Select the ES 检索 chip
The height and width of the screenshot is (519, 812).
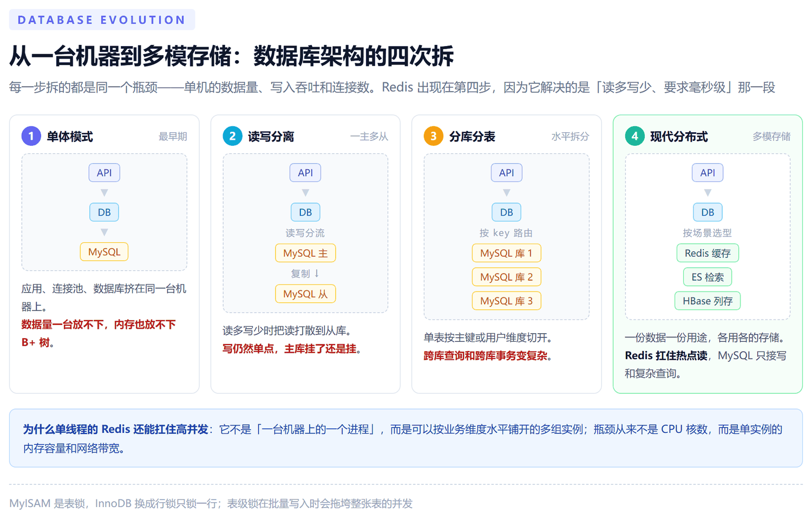tap(708, 277)
